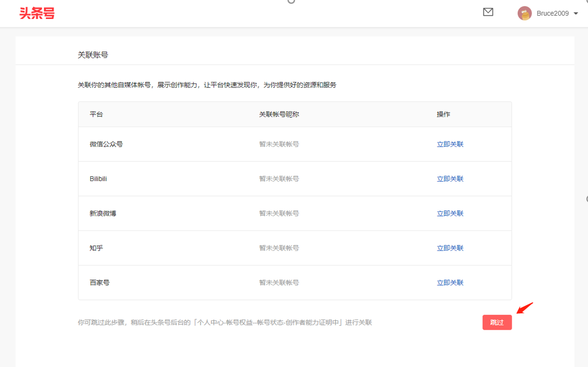Click the 知乎 platform name
The image size is (588, 367).
click(x=96, y=248)
